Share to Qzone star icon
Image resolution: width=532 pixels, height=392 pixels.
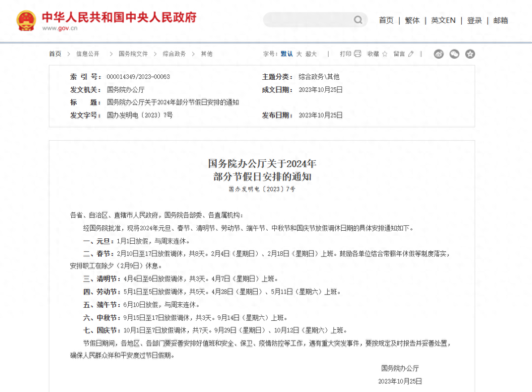click(x=470, y=54)
